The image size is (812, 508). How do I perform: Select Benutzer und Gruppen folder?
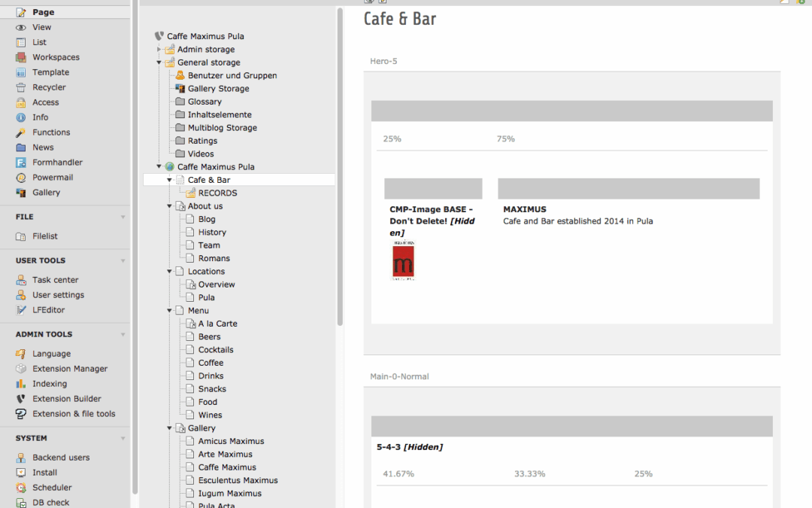tap(232, 76)
